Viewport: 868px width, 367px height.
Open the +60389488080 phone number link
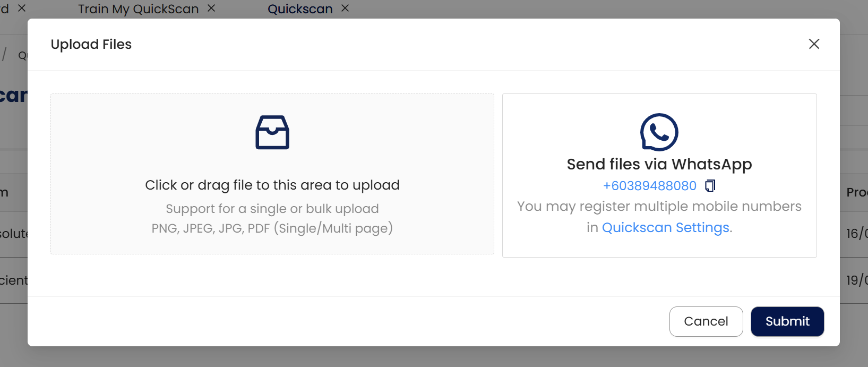coord(649,186)
